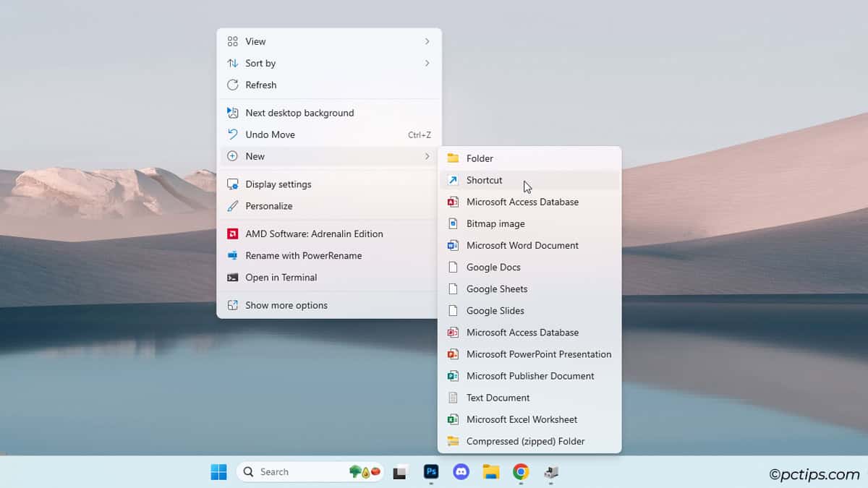Viewport: 868px width, 488px height.
Task: Launch Photoshop from the taskbar
Action: click(x=431, y=472)
